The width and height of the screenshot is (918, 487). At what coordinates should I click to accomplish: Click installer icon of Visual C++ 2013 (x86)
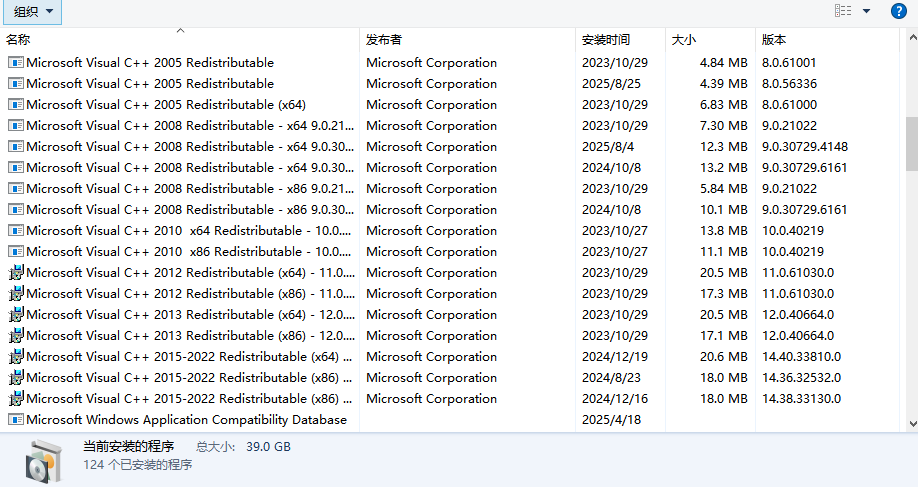pyautogui.click(x=16, y=336)
